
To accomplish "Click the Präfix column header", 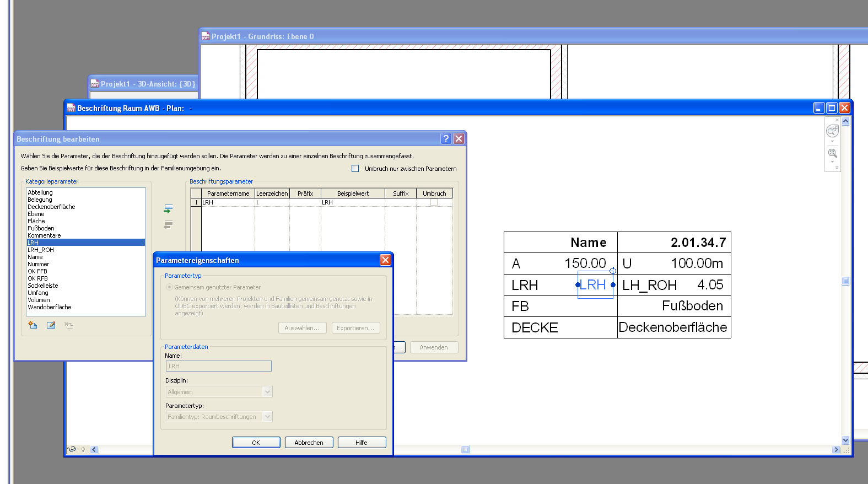I will pyautogui.click(x=305, y=193).
